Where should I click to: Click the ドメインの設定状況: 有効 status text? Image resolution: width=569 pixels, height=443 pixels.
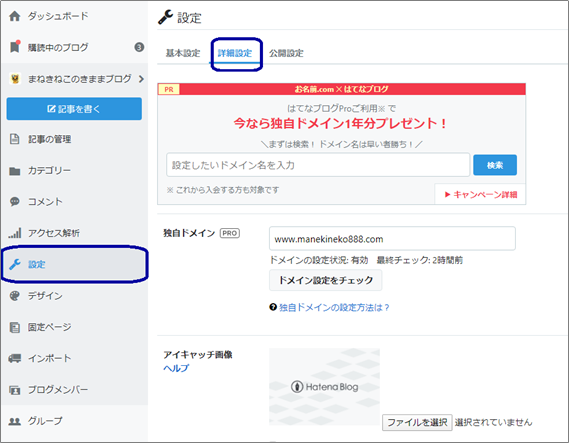pos(319,260)
